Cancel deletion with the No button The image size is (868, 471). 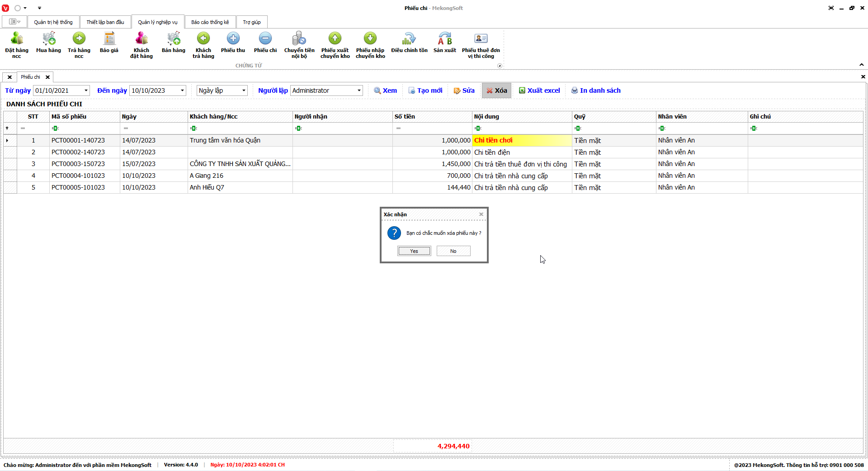(x=453, y=251)
